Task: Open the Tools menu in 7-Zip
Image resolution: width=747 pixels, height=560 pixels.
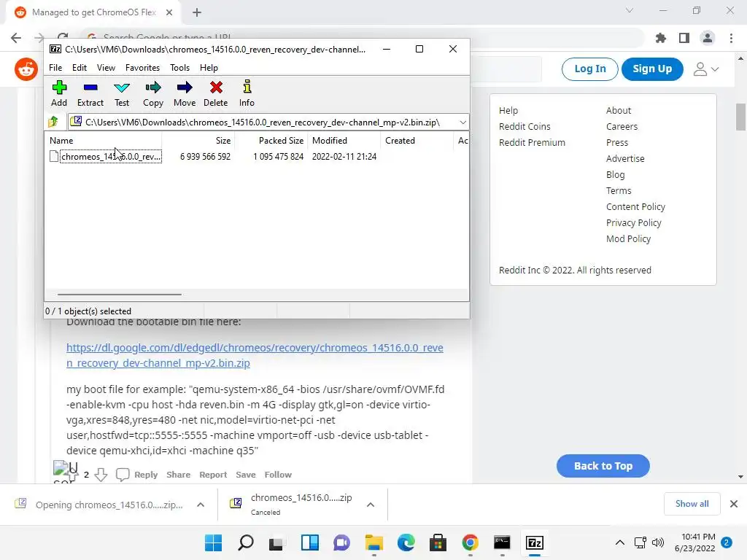Action: (x=179, y=68)
